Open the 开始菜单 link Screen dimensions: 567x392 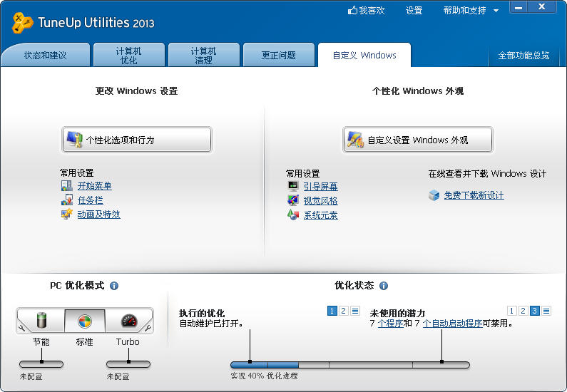click(x=94, y=186)
